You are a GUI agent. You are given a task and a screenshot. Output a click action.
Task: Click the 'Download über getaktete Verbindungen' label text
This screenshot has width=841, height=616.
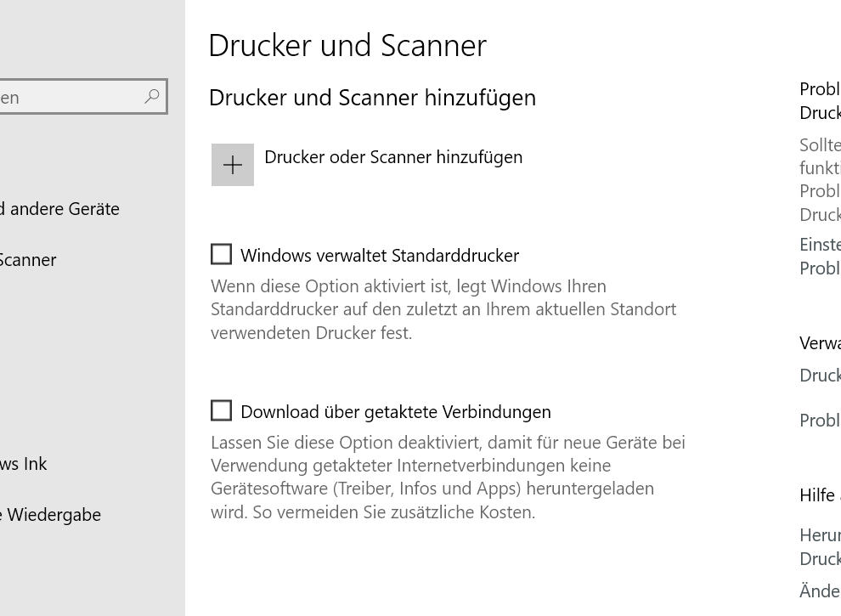396,412
